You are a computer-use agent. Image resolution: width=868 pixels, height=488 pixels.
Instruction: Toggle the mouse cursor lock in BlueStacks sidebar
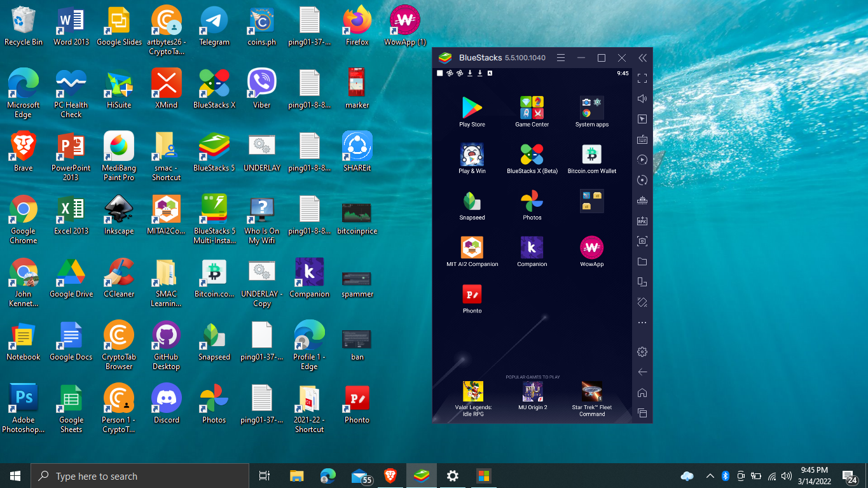[642, 119]
